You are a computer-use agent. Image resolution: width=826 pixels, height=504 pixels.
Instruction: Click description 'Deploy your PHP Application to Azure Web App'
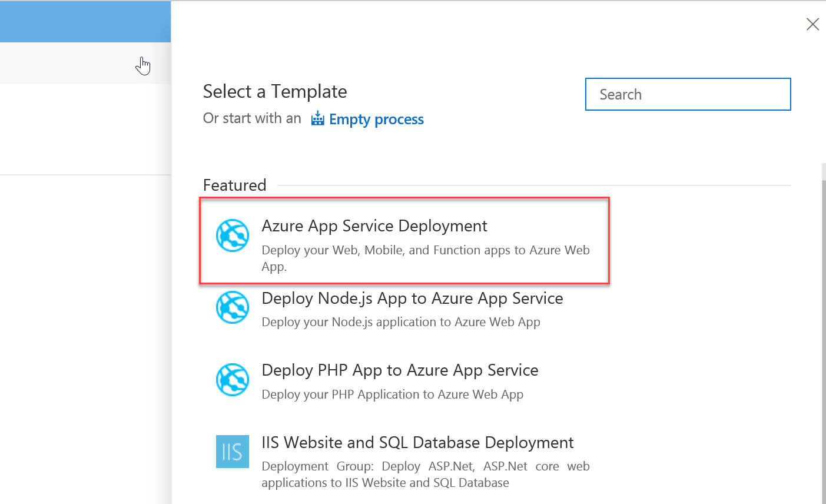pyautogui.click(x=392, y=394)
